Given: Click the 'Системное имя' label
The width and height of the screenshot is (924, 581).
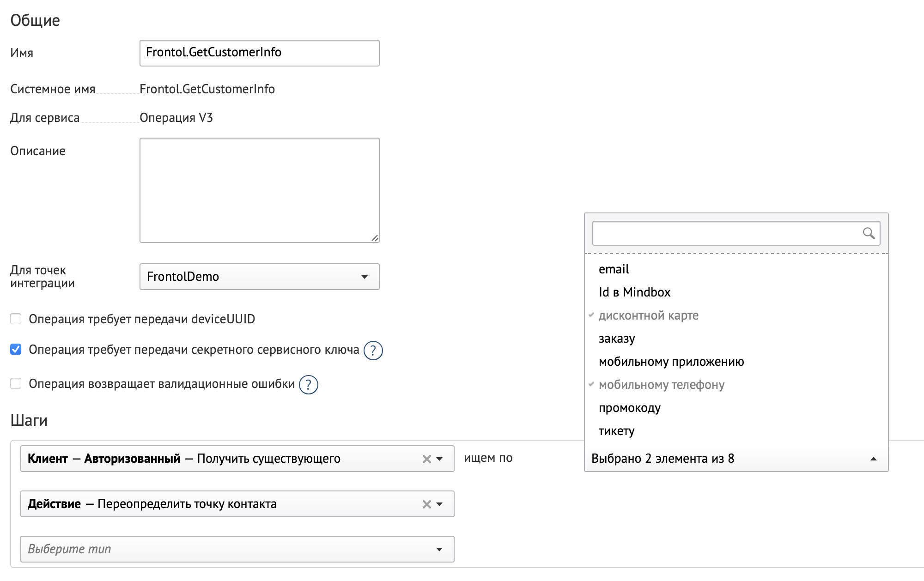Looking at the screenshot, I should point(53,89).
